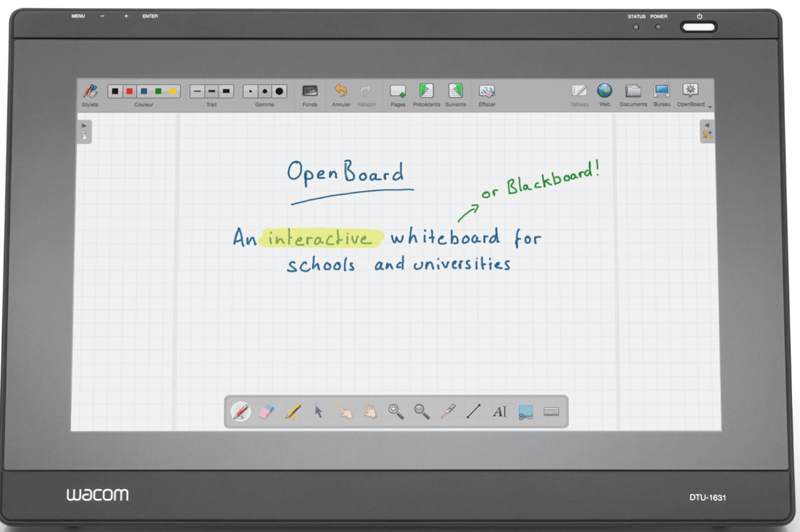Choose the thickest Trait line width
Image resolution: width=800 pixels, height=532 pixels.
226,92
